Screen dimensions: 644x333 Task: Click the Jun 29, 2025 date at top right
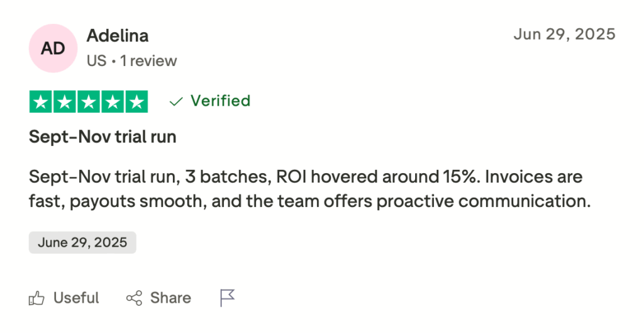[x=564, y=34]
